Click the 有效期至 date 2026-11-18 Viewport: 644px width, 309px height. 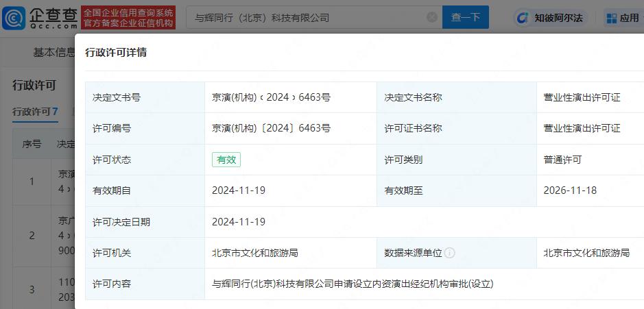pyautogui.click(x=570, y=190)
